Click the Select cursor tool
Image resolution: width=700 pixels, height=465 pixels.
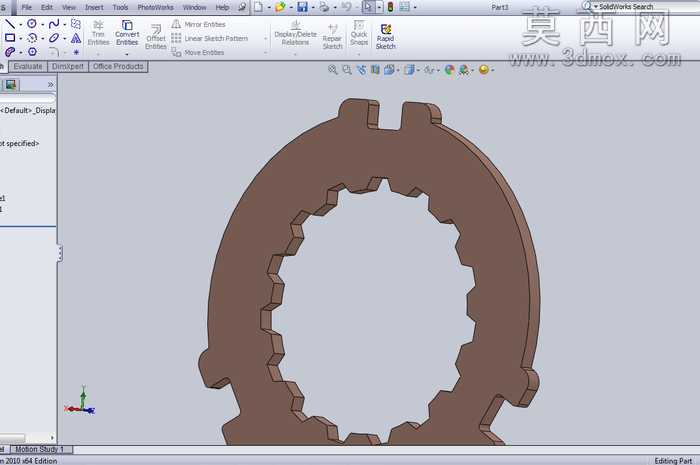click(x=368, y=7)
